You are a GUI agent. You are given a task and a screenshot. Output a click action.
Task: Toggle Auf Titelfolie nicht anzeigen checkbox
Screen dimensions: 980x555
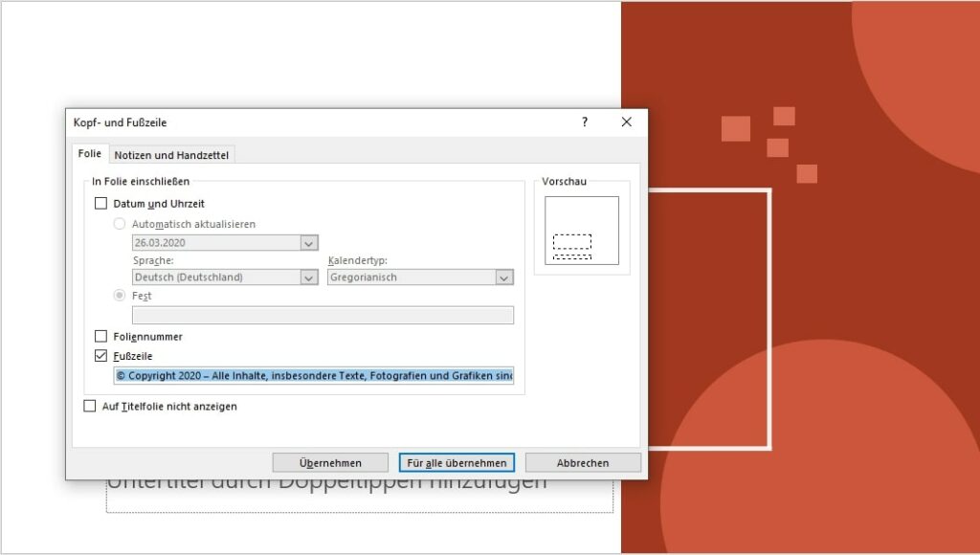pos(90,406)
